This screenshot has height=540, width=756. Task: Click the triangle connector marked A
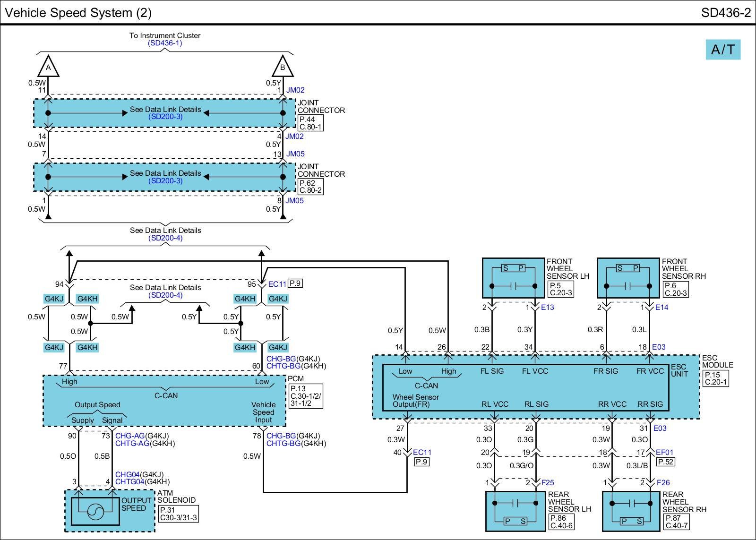click(48, 67)
